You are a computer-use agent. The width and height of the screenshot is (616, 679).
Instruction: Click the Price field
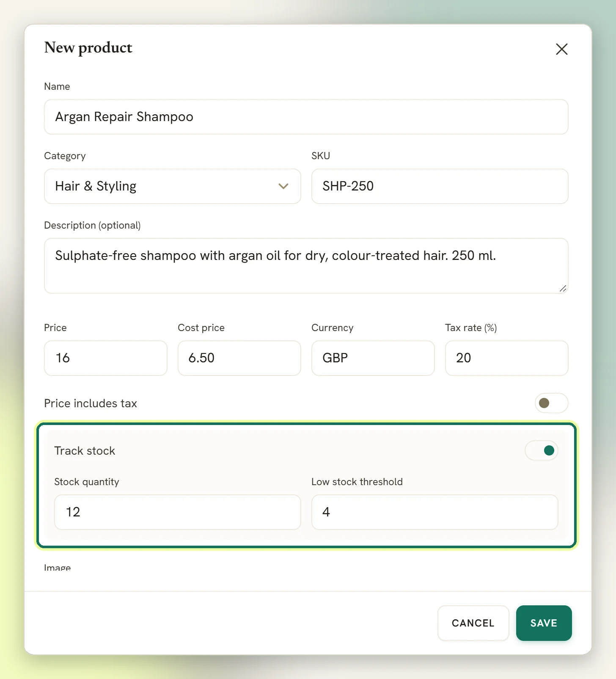106,358
